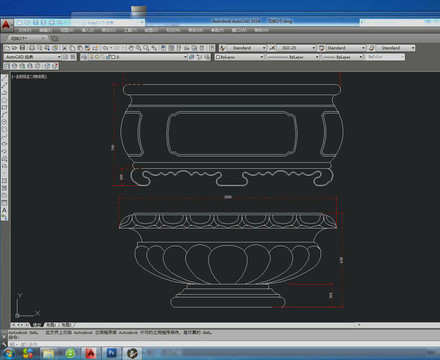Viewport: 440px width, 360px height.
Task: Click the Undo arrow icon
Action: pyautogui.click(x=105, y=48)
